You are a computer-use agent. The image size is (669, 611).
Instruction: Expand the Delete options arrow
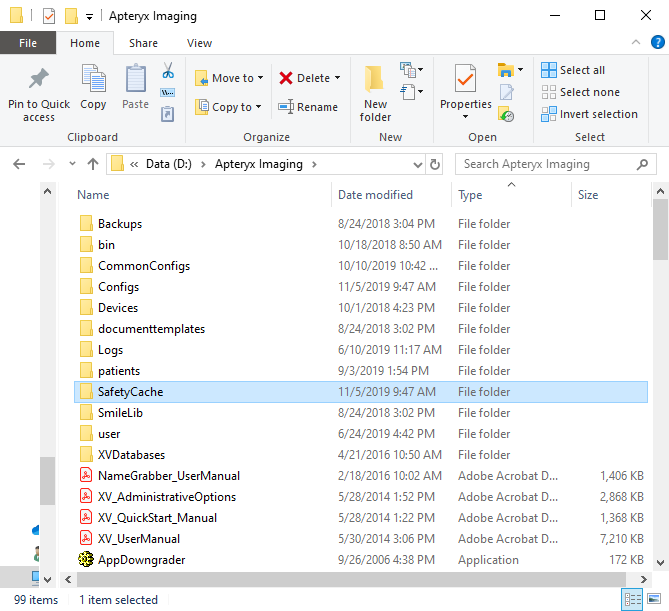(x=337, y=78)
